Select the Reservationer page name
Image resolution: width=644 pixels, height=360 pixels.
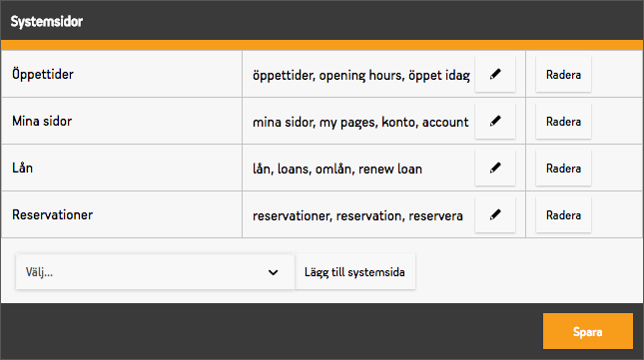(53, 214)
